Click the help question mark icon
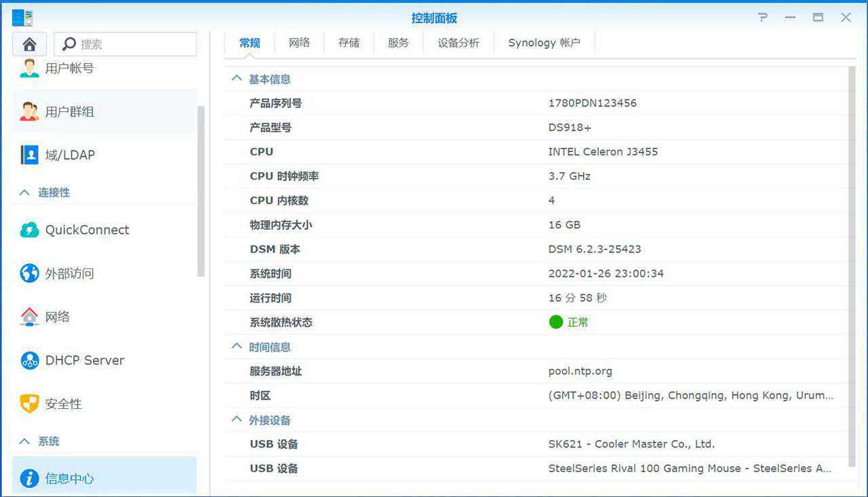 [763, 18]
